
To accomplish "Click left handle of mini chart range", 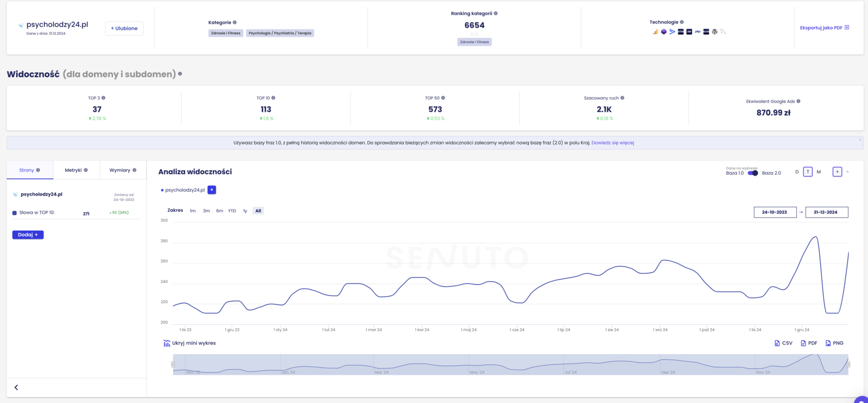I will point(173,364).
